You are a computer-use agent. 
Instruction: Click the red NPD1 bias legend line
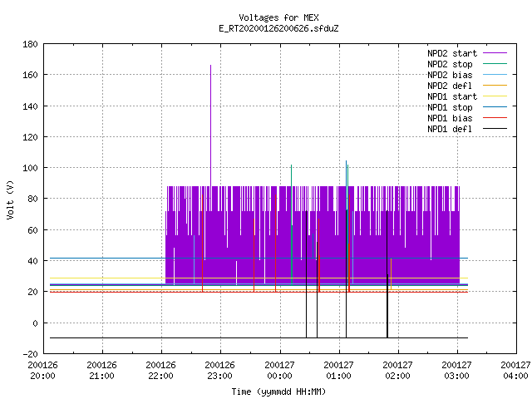(x=495, y=118)
